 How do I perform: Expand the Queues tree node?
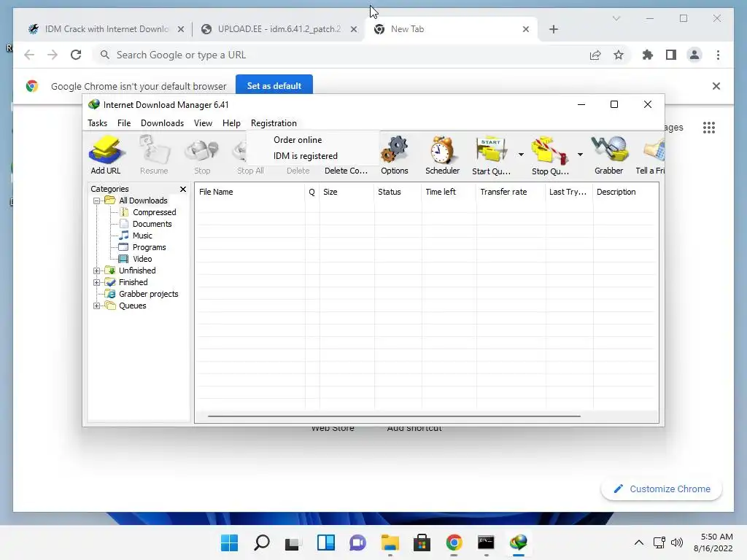[97, 306]
